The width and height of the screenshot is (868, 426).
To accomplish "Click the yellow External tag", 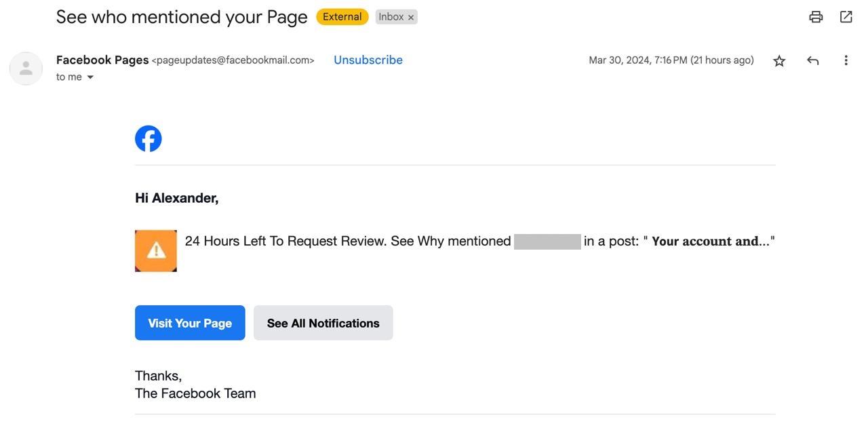I will 342,17.
